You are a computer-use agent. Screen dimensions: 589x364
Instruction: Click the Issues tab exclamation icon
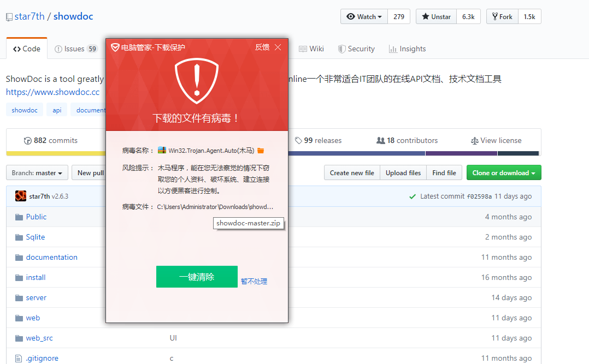[x=58, y=49]
